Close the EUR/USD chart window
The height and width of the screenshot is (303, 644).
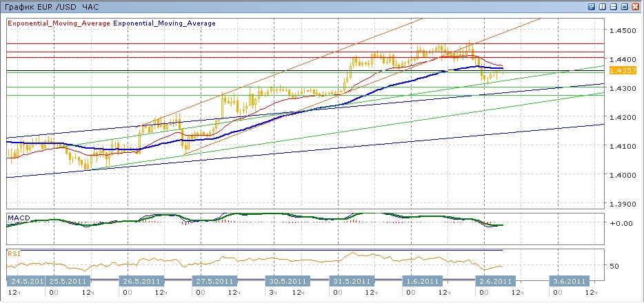(635, 6)
